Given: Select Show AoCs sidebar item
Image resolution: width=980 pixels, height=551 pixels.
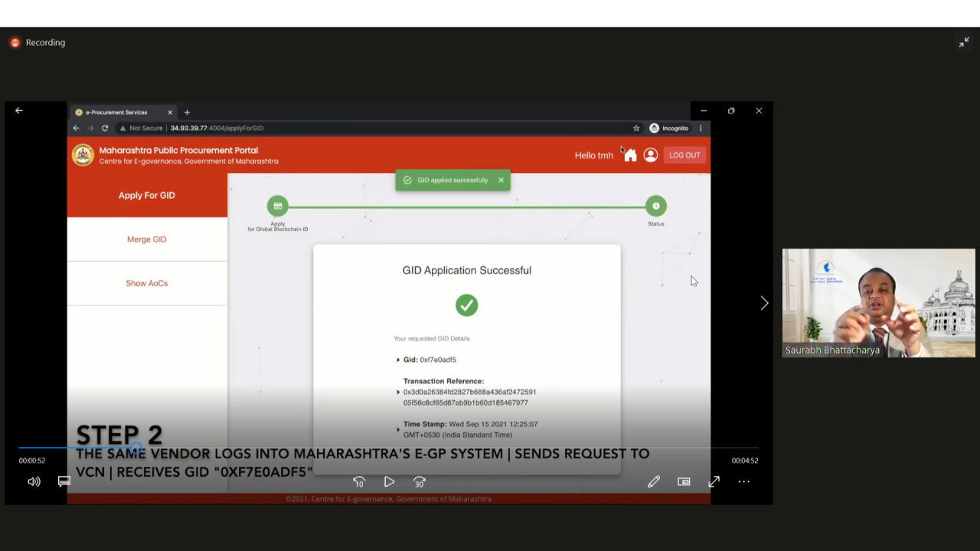Looking at the screenshot, I should pyautogui.click(x=147, y=283).
